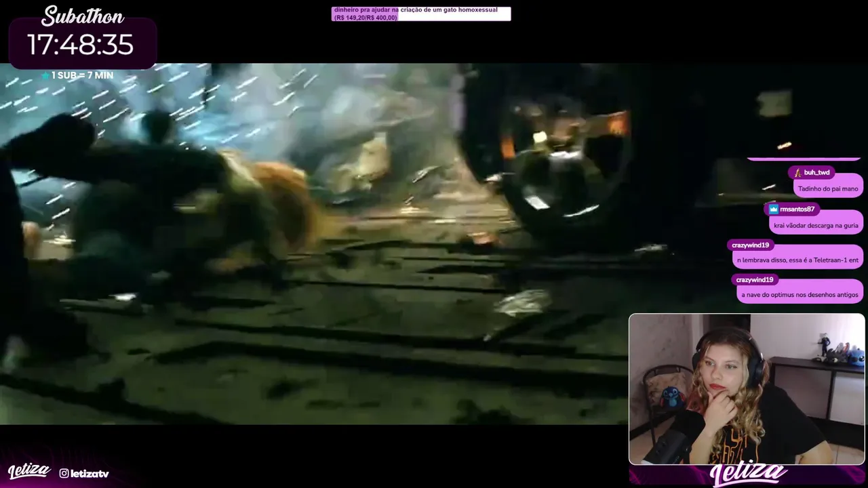This screenshot has width=868, height=488.
Task: Click the Letiza logo at bottom left
Action: 29,471
